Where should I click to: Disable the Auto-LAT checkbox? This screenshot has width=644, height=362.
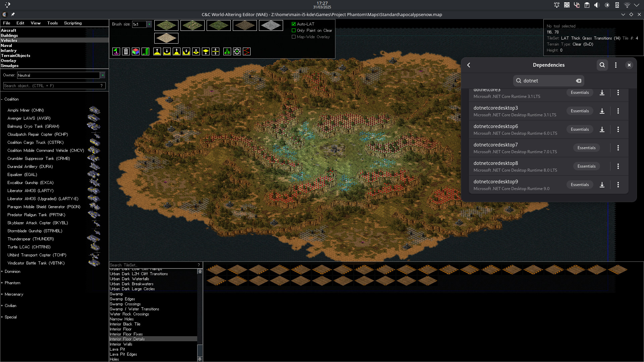(294, 24)
